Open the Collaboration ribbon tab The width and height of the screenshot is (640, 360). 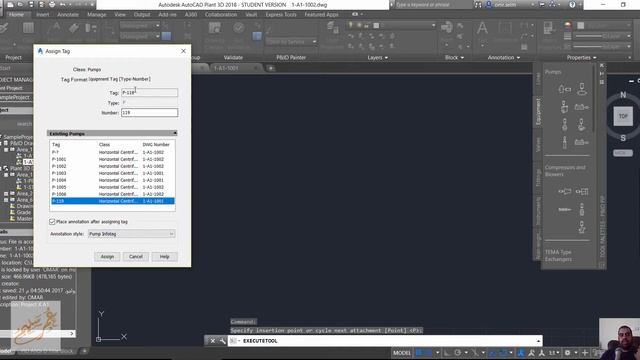(221, 14)
